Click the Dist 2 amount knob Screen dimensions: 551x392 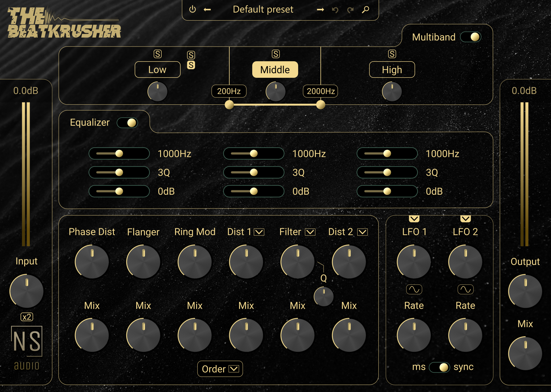point(349,262)
